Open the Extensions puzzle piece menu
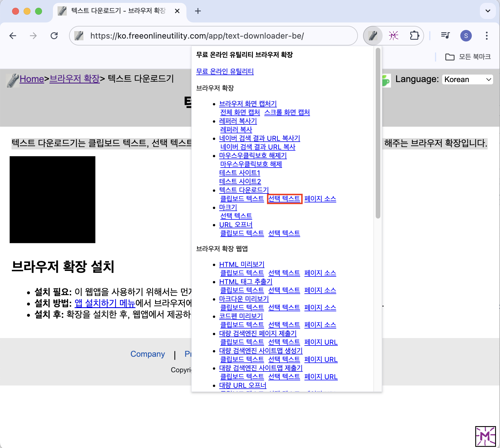 coord(414,36)
